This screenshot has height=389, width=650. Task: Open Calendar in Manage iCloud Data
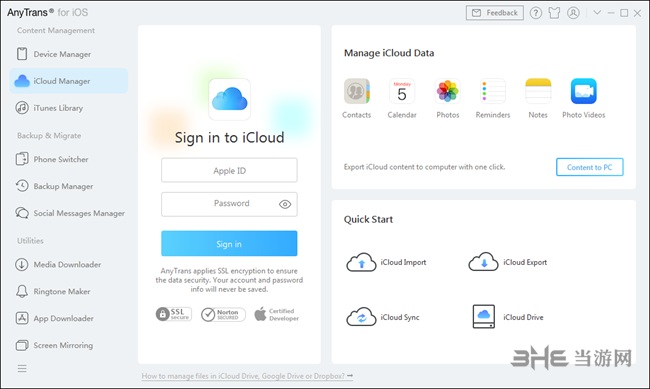pyautogui.click(x=402, y=99)
